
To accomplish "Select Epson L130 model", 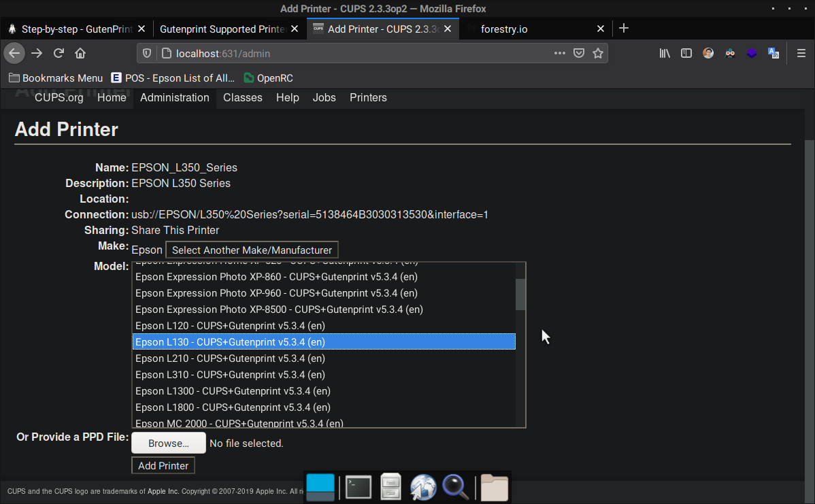I will pyautogui.click(x=324, y=342).
